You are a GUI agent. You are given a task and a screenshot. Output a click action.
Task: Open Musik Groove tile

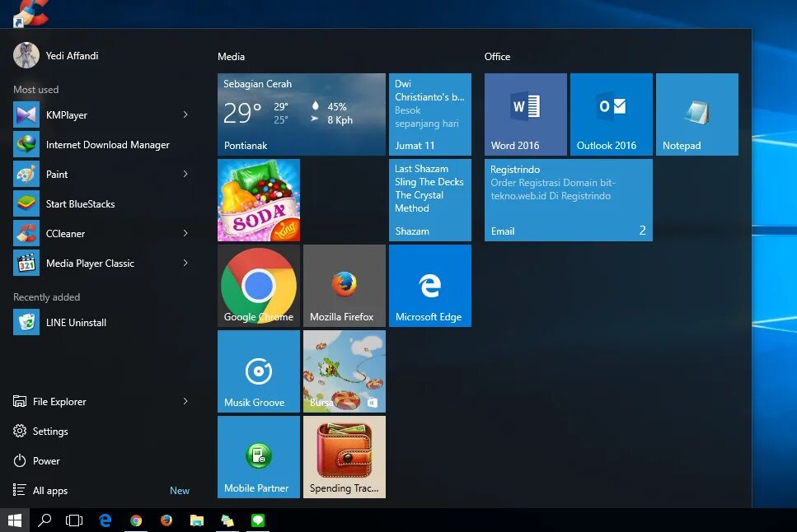click(259, 371)
